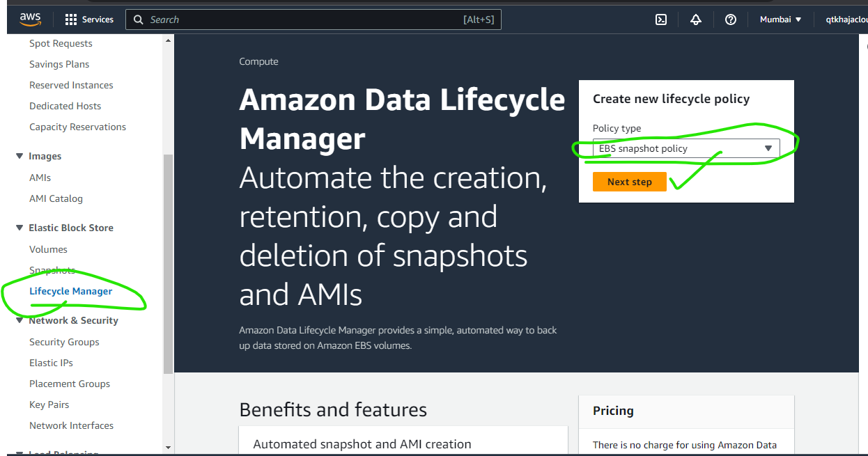Go to Reserved Instances
The image size is (868, 456).
(71, 85)
